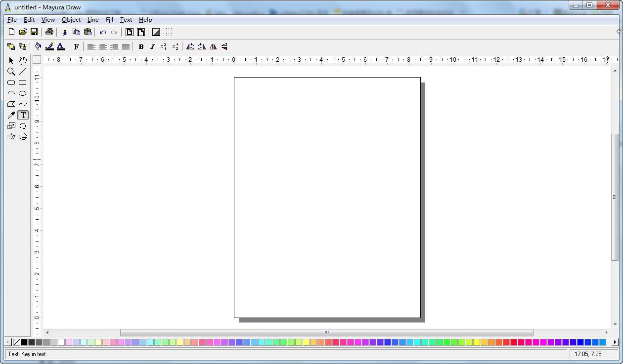The image size is (623, 364).
Task: Click the Save floppy disk icon
Action: 34,32
